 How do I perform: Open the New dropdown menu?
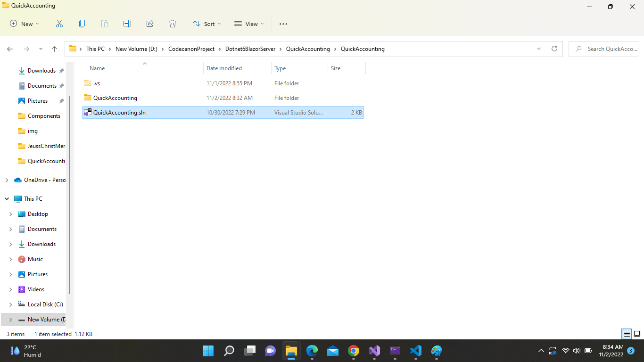click(x=25, y=24)
